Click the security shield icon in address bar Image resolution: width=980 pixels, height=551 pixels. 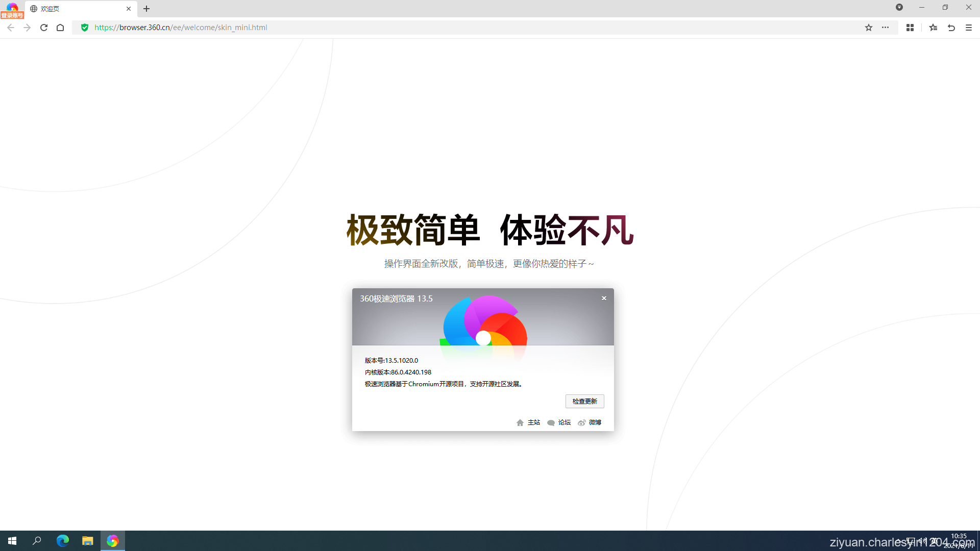point(85,28)
